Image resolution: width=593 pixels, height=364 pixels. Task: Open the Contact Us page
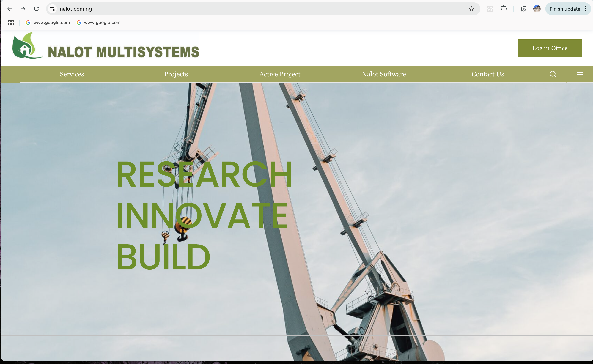[487, 74]
